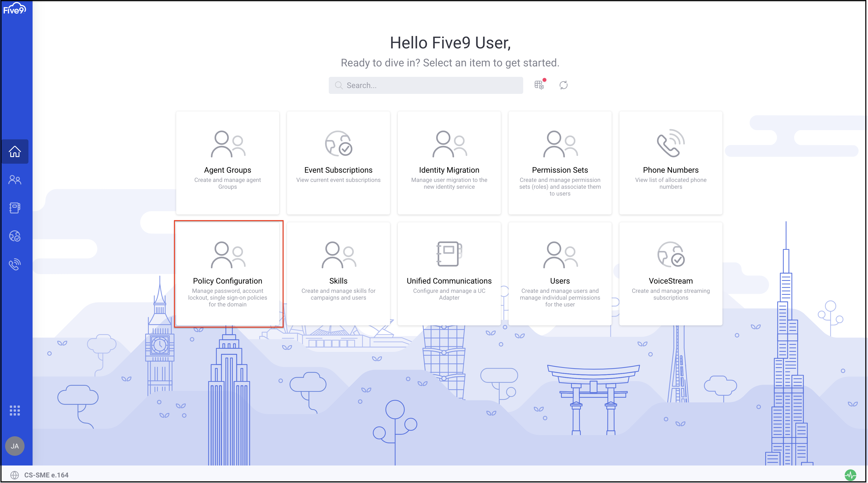Click the green health status icon
Screen dimensions: 868x483
[850, 475]
